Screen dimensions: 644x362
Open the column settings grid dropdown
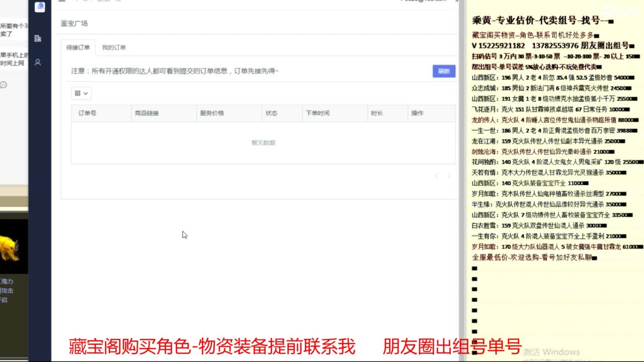click(x=82, y=93)
